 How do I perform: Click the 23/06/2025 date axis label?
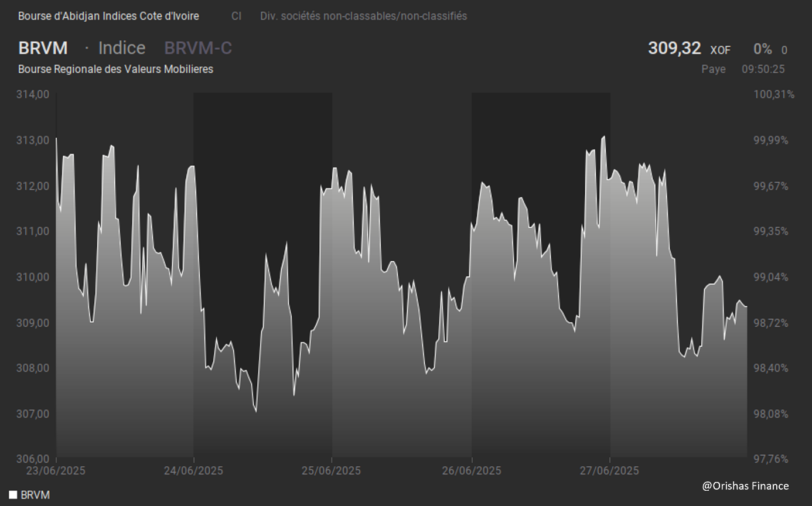(x=56, y=471)
